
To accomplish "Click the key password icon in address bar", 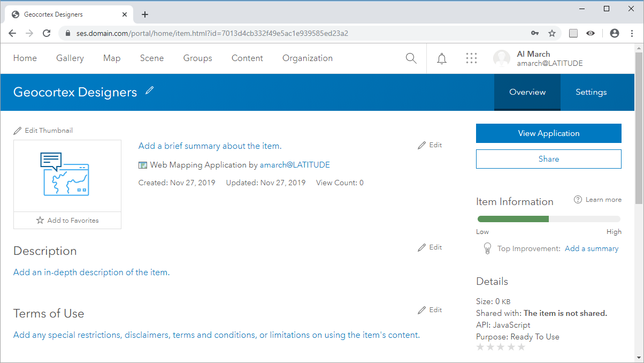I will (535, 33).
